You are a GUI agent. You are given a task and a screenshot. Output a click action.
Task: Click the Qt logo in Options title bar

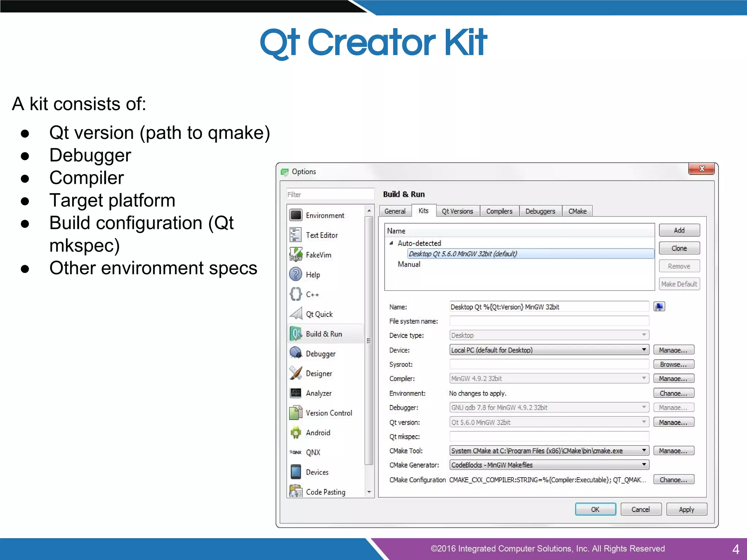pos(285,171)
